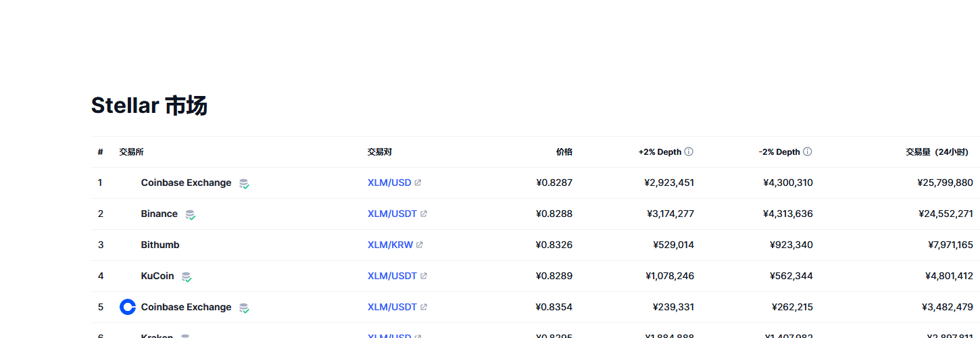
Task: Click external-link icon beside KuCoin XLM/USDT pair
Action: click(x=424, y=276)
